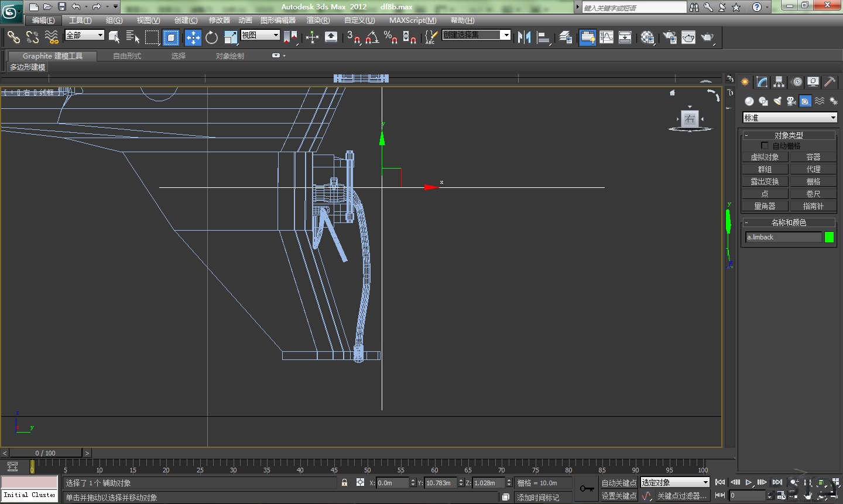Click the Align tool icon
Viewport: 843px width, 504px height.
[544, 37]
